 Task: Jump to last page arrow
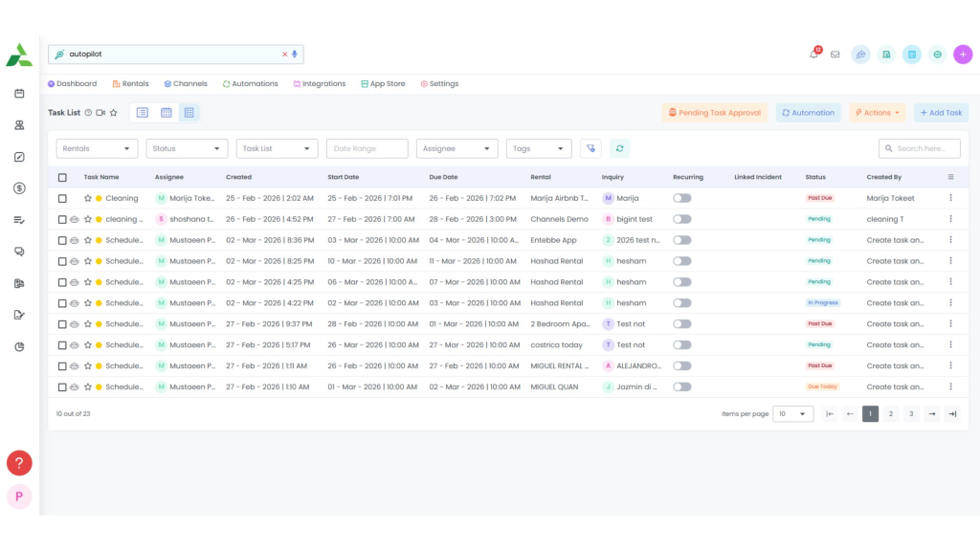[952, 414]
